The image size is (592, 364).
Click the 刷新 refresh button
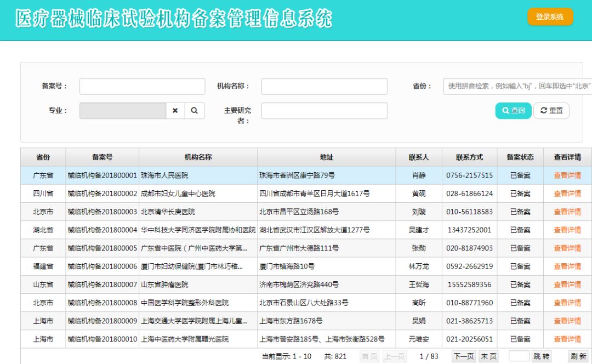tap(578, 356)
